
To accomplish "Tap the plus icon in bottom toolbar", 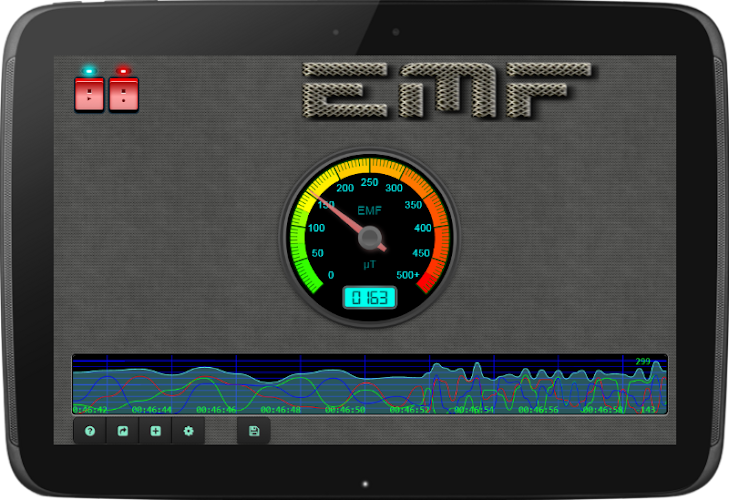I will (x=156, y=431).
